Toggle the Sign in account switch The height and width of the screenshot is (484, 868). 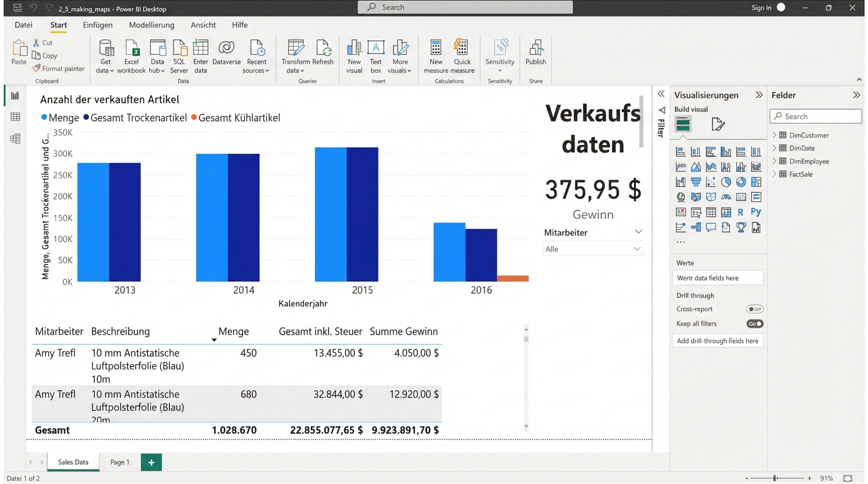point(781,8)
